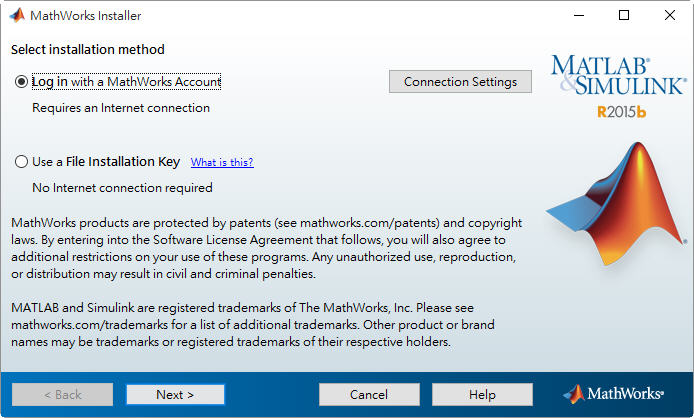Click the 'MathWorks Installer' window title
The height and width of the screenshot is (418, 694).
tap(85, 15)
